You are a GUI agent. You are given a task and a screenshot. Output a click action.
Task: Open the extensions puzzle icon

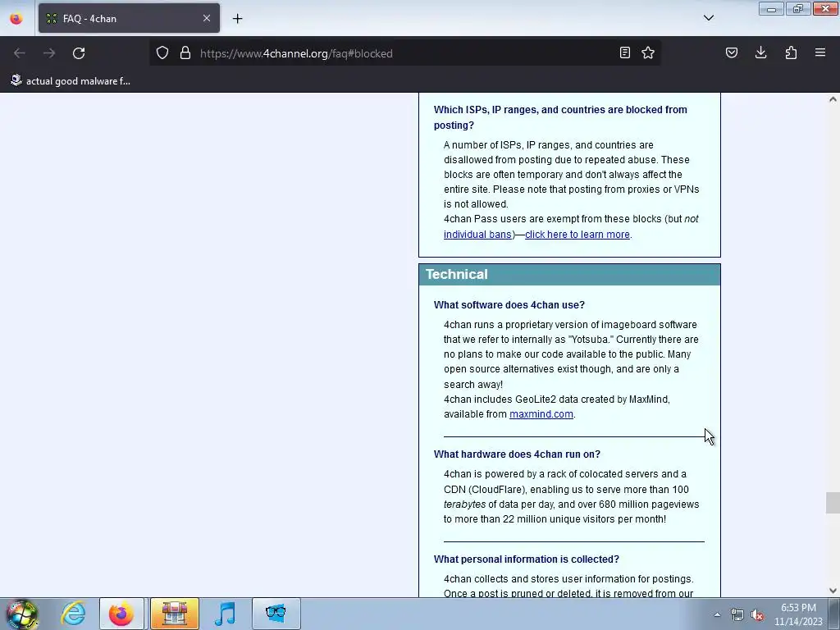(x=791, y=53)
